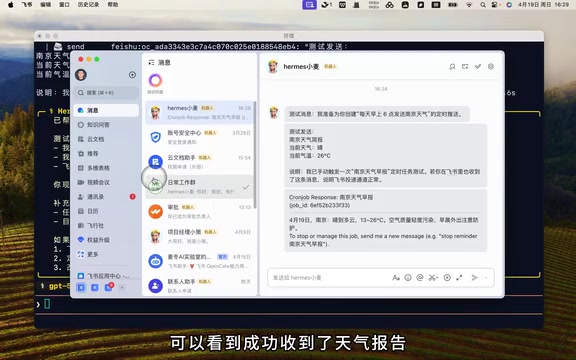Click the icon beside 推荐 in sidebar
This screenshot has height=360, width=576.
coord(81,154)
